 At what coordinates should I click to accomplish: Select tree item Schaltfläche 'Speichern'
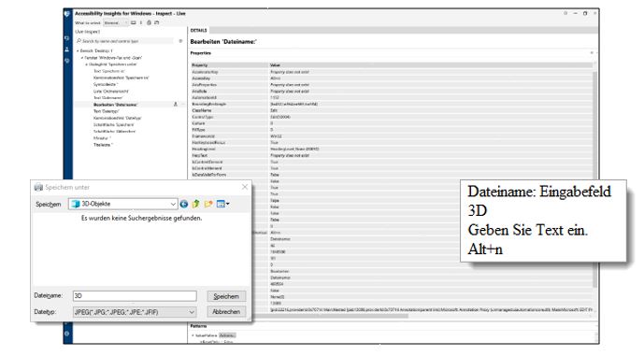114,124
